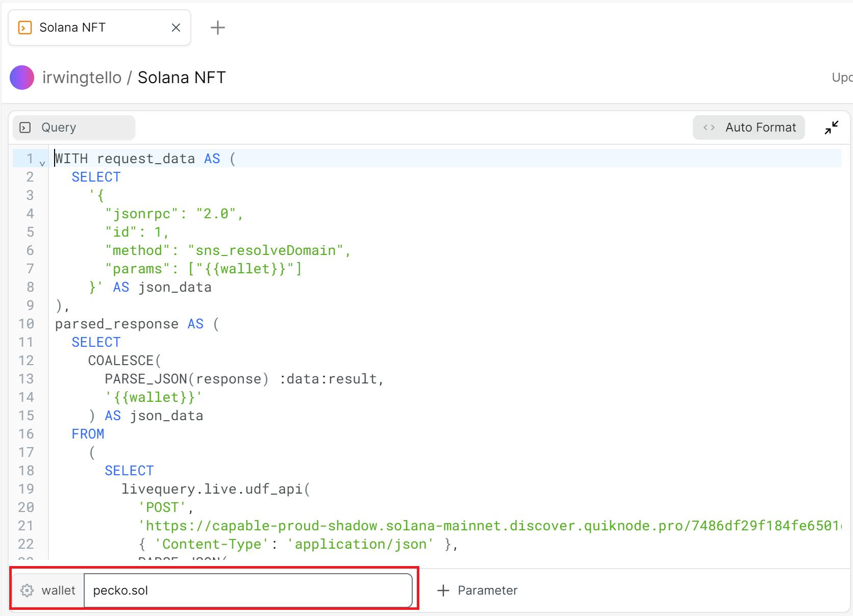
Task: Click WITH request_data on line 1
Action: (x=125, y=159)
